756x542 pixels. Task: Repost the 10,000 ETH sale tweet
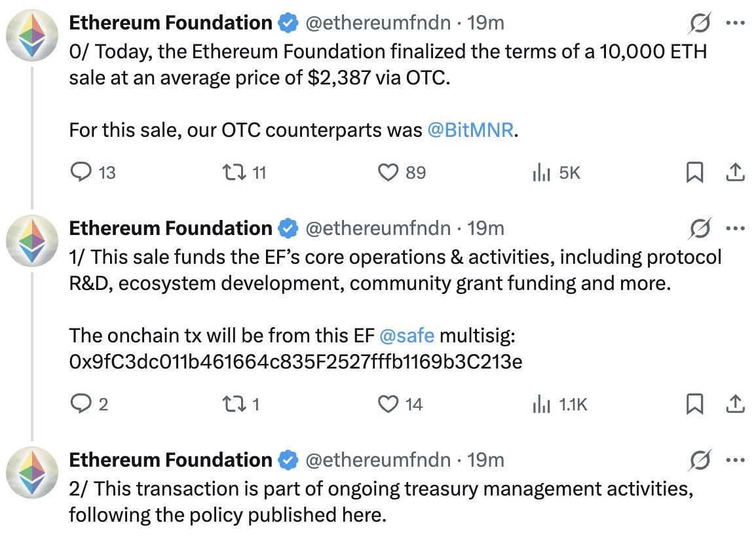click(231, 172)
